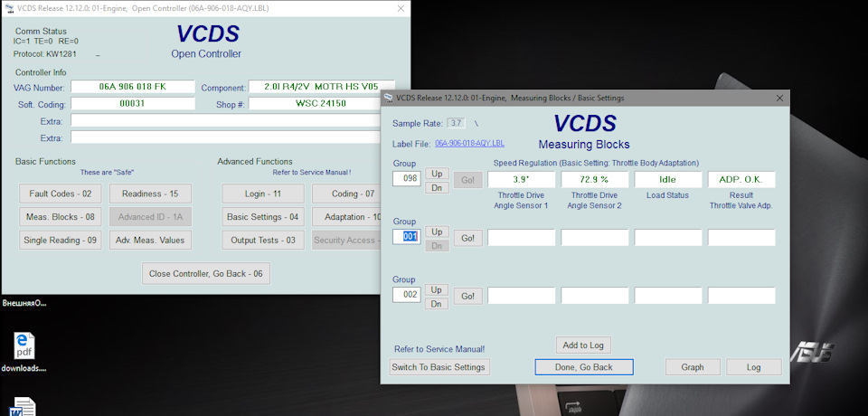Click the Sample Rate 3.7 value
The image size is (868, 416).
coord(456,123)
